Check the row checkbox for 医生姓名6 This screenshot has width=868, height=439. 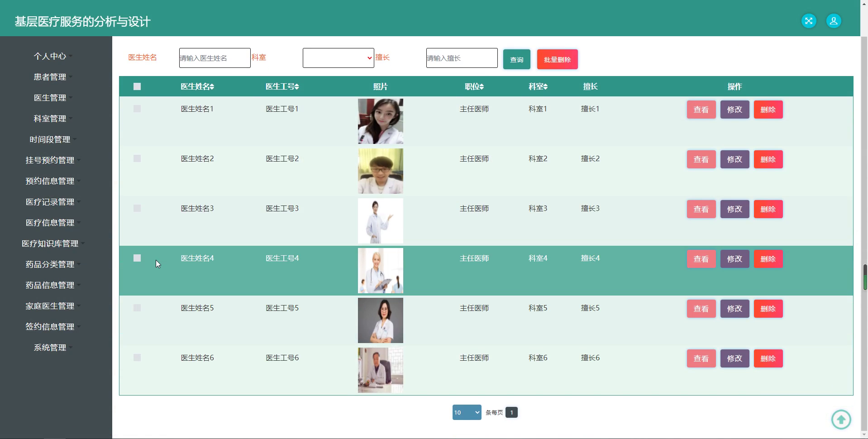(137, 358)
